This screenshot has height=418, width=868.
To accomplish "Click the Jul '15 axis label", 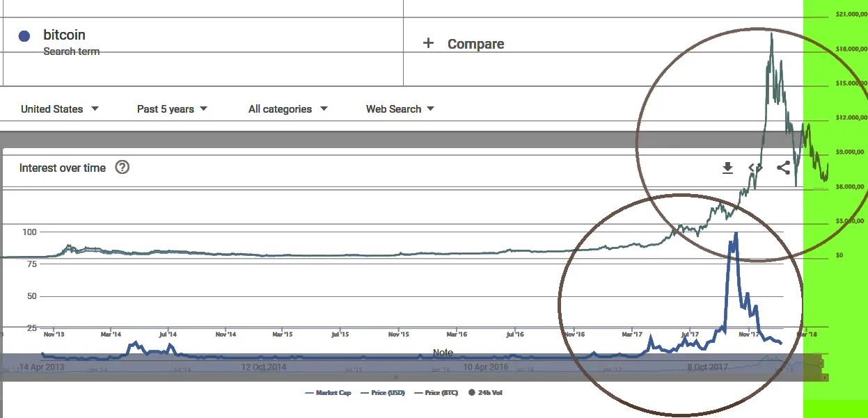I will (x=340, y=335).
